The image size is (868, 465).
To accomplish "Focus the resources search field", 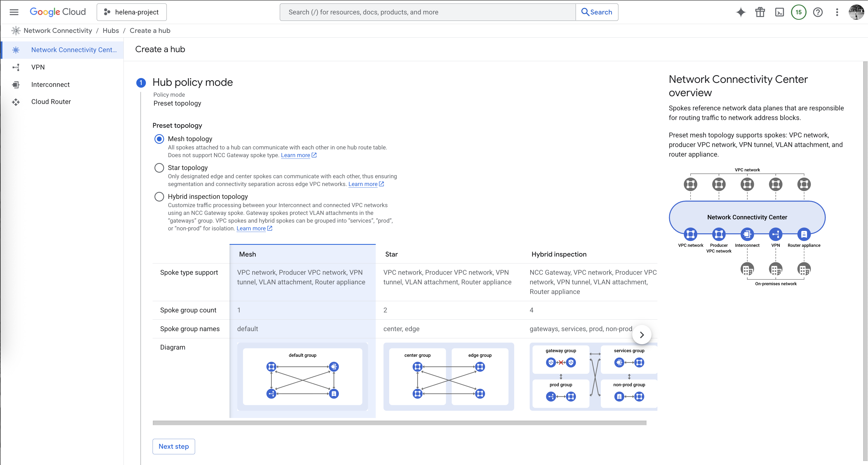I will 427,12.
